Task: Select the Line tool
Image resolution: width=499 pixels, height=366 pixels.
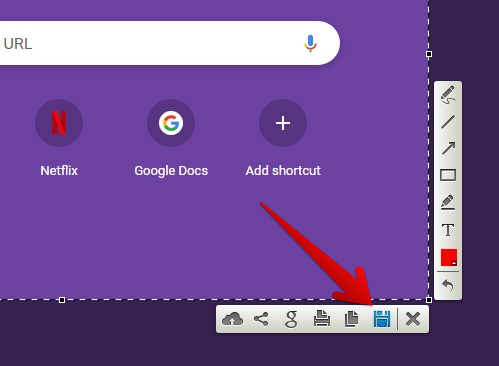Action: pyautogui.click(x=448, y=122)
